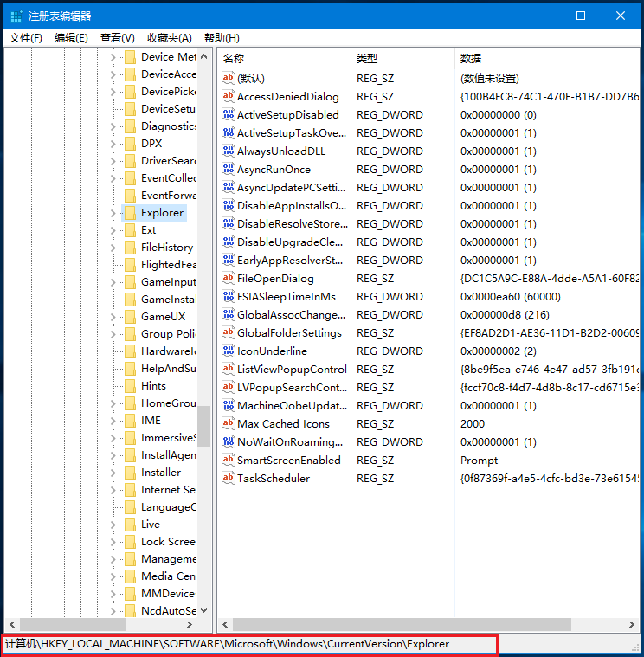Click the Installer folder icon
Screen dimensions: 644x657
point(131,473)
